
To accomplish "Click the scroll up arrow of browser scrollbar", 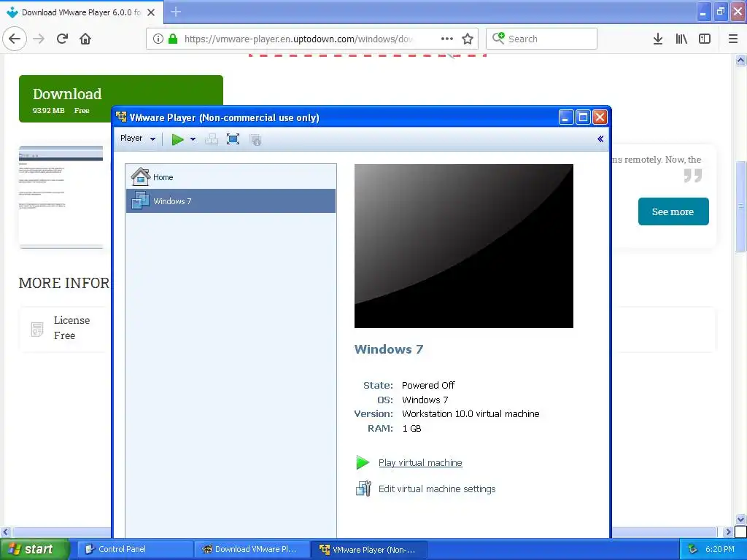I will (x=740, y=61).
